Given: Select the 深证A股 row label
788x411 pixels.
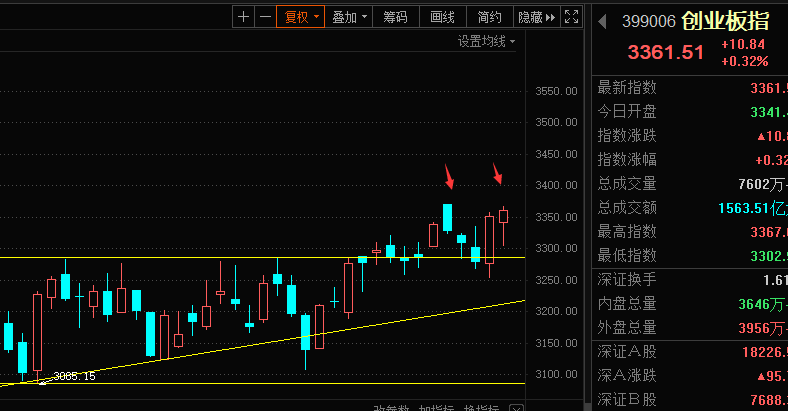Looking at the screenshot, I should pyautogui.click(x=627, y=351).
